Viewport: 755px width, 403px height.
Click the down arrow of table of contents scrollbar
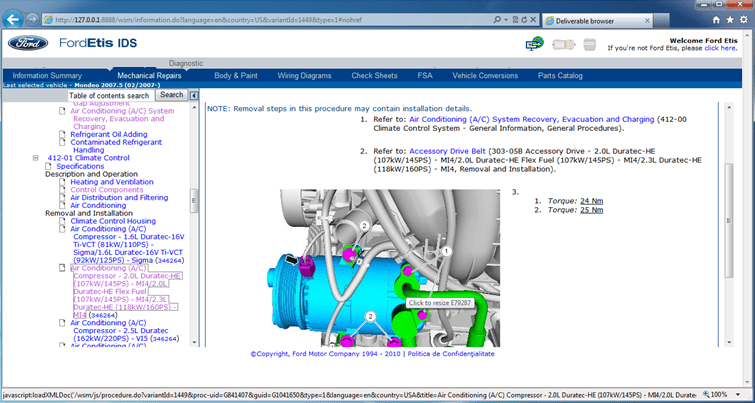194,342
